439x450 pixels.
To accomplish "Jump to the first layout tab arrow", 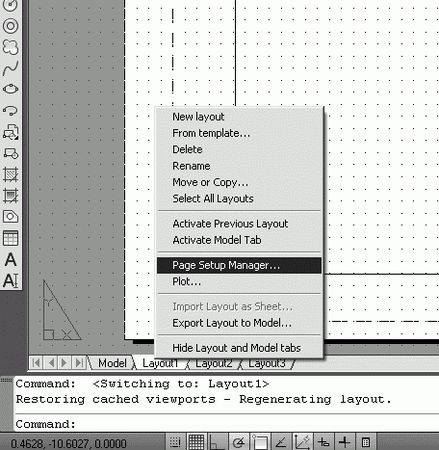I will point(36,363).
